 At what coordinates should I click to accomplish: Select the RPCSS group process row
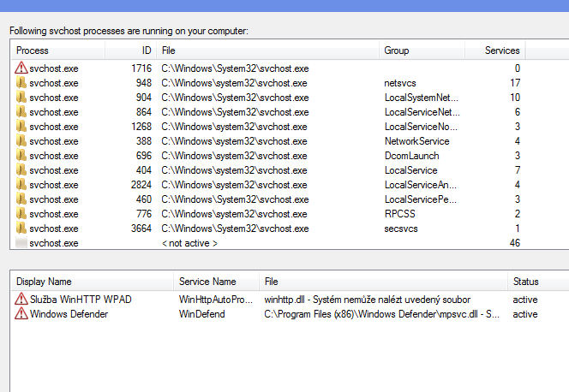(x=257, y=214)
